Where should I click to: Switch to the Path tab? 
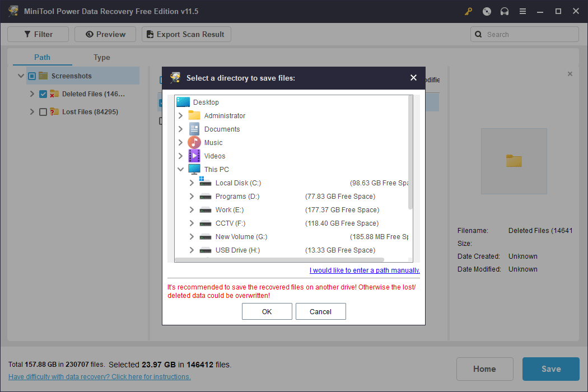click(42, 57)
